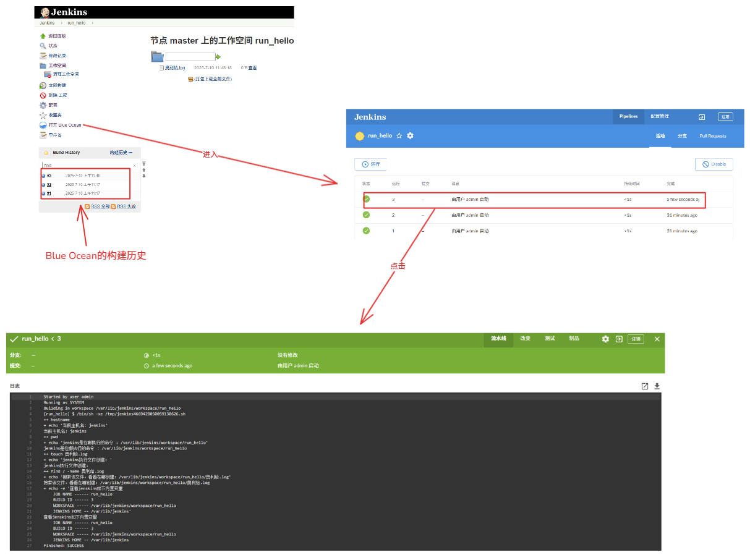
Task: Click the download log icon
Action: [x=657, y=386]
